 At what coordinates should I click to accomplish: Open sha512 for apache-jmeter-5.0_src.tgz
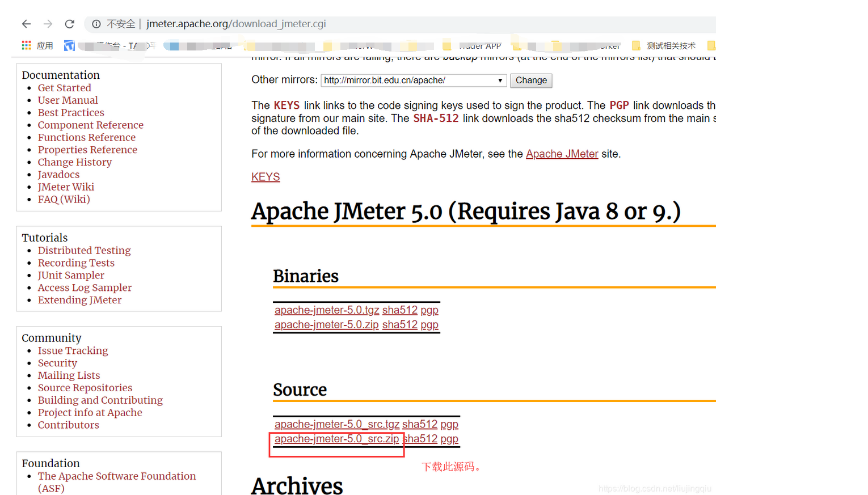tap(420, 424)
